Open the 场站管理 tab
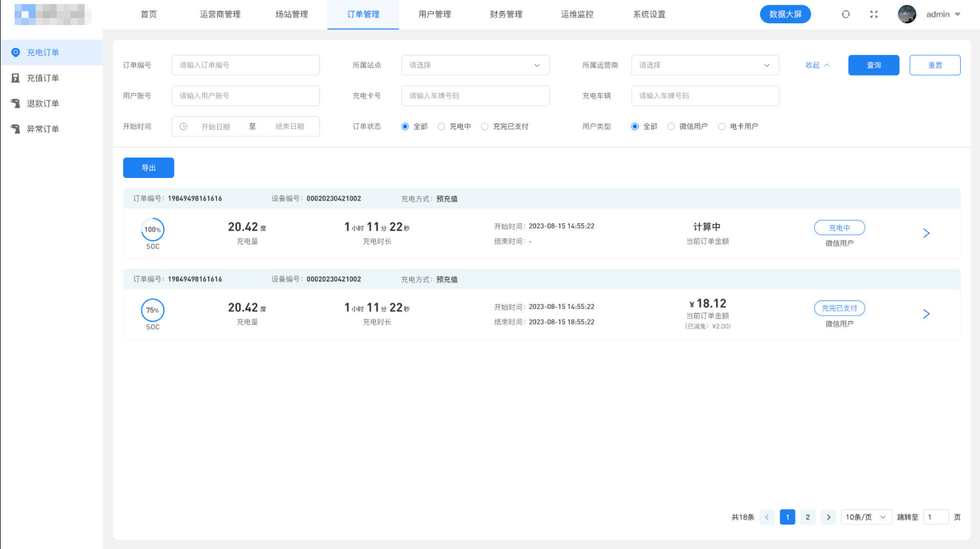Viewport: 980px width, 549px height. [x=292, y=14]
